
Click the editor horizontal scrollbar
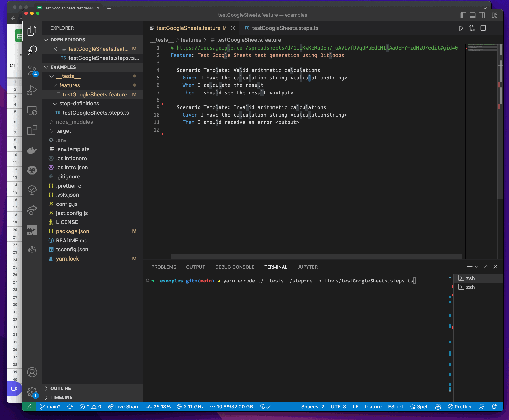tap(316, 256)
